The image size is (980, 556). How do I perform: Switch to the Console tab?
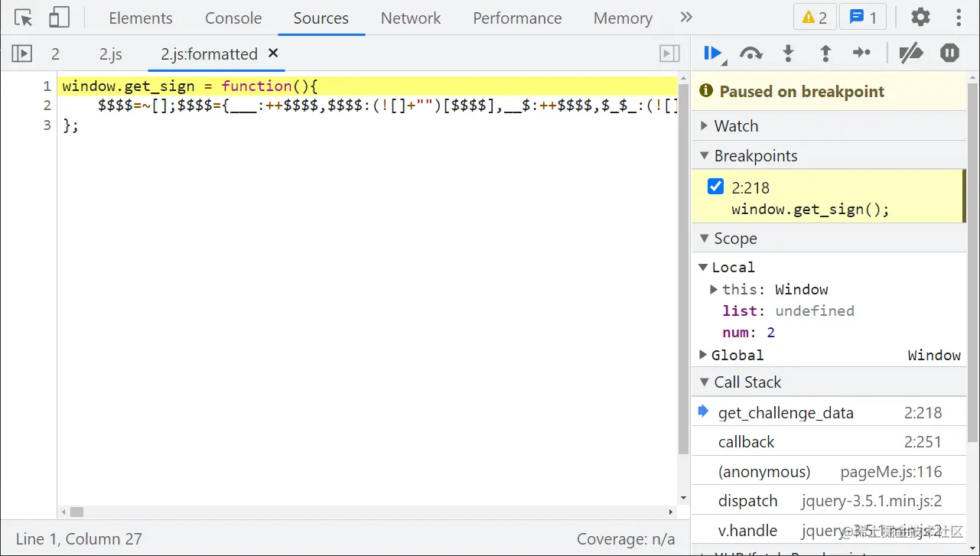(x=233, y=18)
